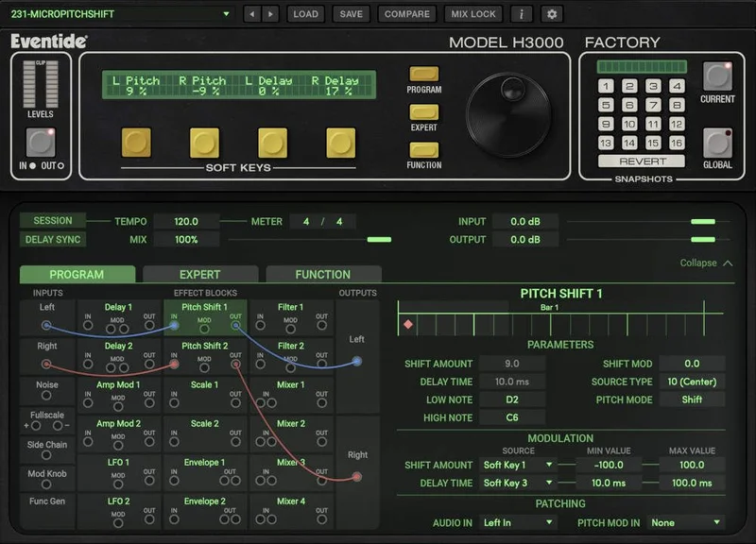Click the Shift Amount MAX VALUE 100.0 field
This screenshot has width=756, height=544.
692,465
